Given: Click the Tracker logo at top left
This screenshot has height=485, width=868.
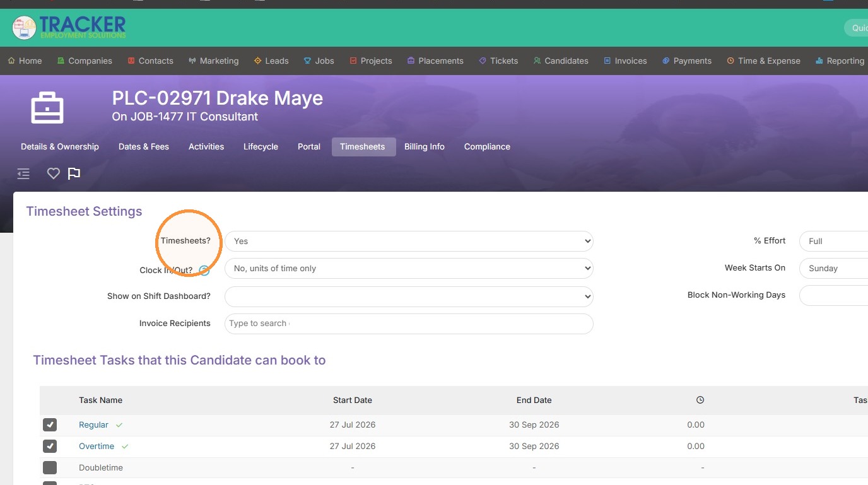Looking at the screenshot, I should (69, 27).
